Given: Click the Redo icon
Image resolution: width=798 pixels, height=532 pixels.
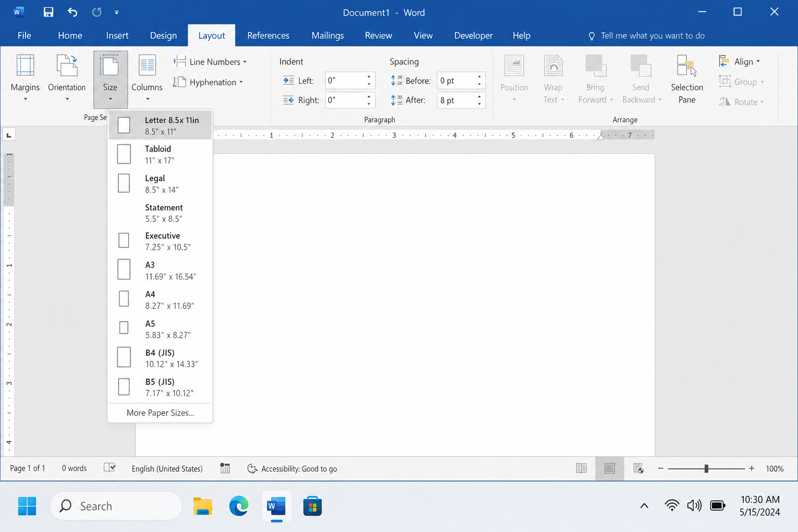Looking at the screenshot, I should pos(97,12).
